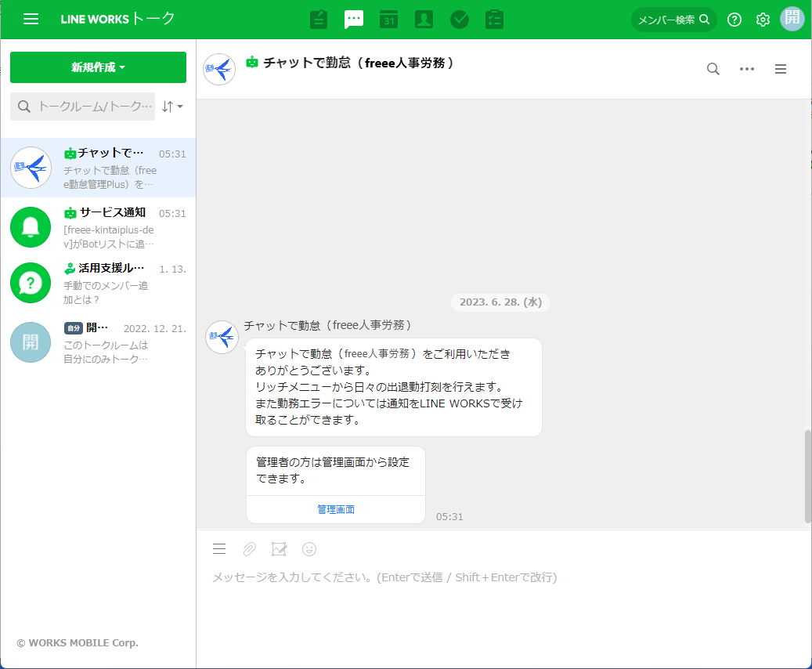This screenshot has height=669, width=812.
Task: Select the チャットで勤怠 talk room in list
Action: [x=99, y=168]
